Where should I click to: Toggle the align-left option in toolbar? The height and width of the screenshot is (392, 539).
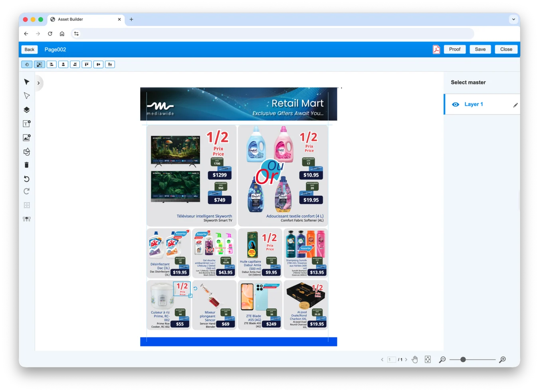52,64
